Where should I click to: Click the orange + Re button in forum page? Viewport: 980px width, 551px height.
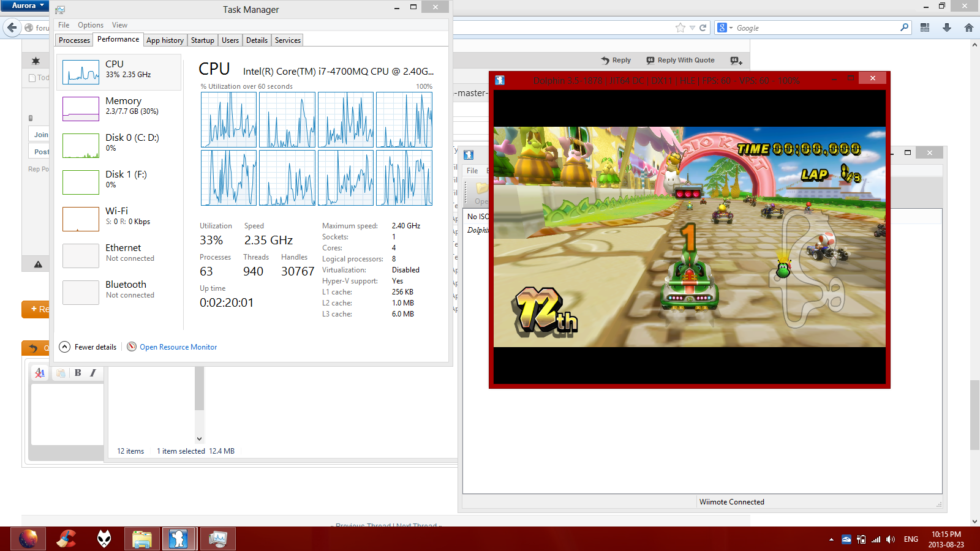coord(36,309)
